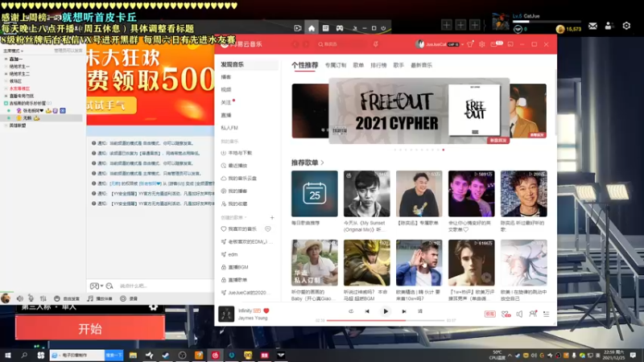Image resolution: width=644 pixels, height=362 pixels.
Task: Open 最近播放 in the sidebar
Action: tap(234, 166)
